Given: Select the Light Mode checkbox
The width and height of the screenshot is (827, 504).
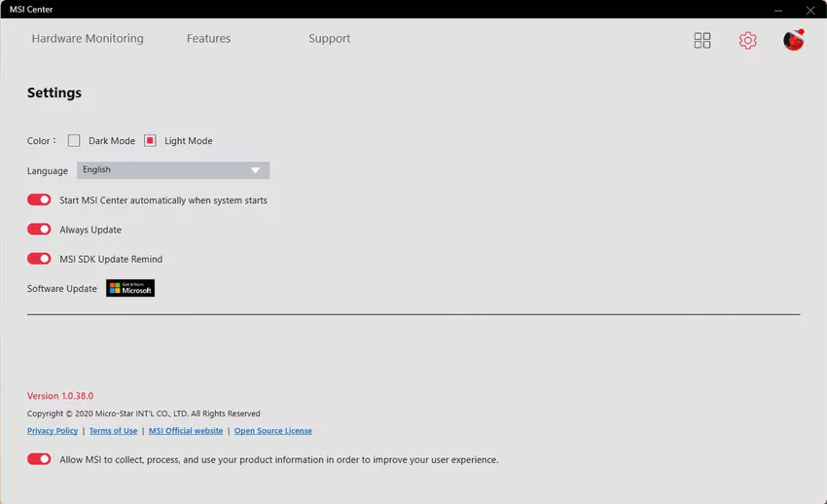Looking at the screenshot, I should pos(150,140).
